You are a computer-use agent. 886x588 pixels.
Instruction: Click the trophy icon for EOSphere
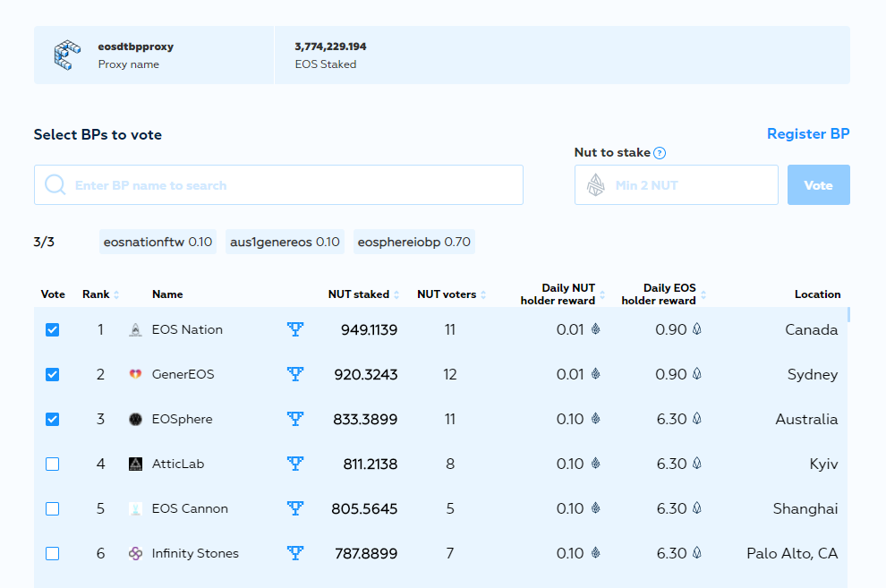295,419
